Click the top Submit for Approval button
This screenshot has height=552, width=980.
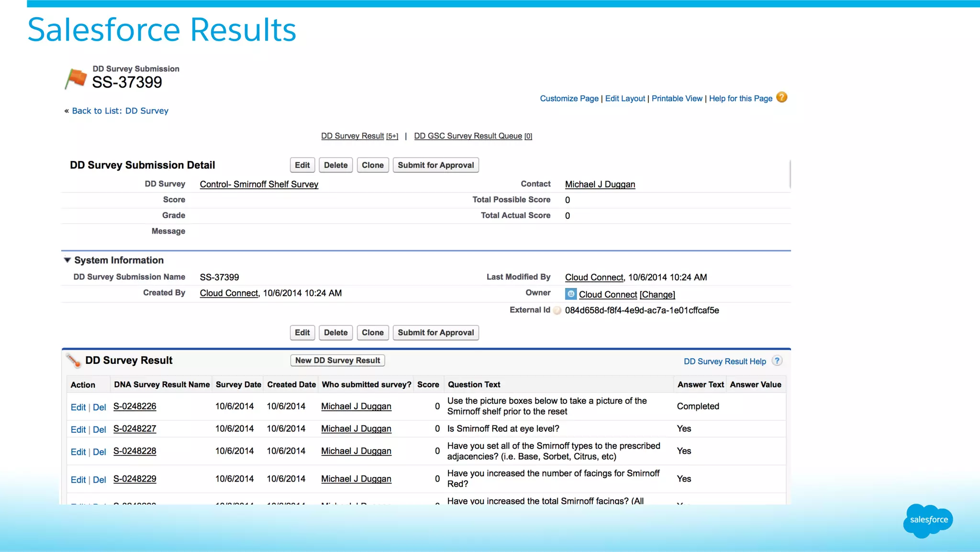click(x=436, y=165)
